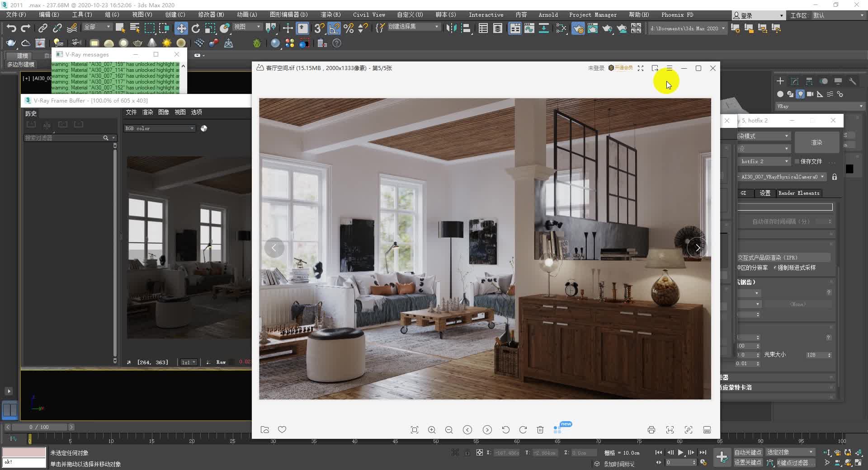This screenshot has width=868, height=470.
Task: Open the 渲染(R) menu
Action: [x=330, y=14]
